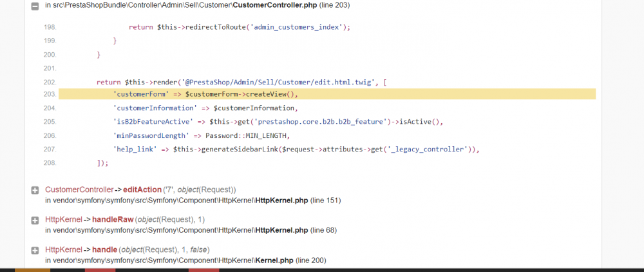Collapse the CustomerController.php line 203 trace
Screen dimensions: 644x272
click(35, 6)
